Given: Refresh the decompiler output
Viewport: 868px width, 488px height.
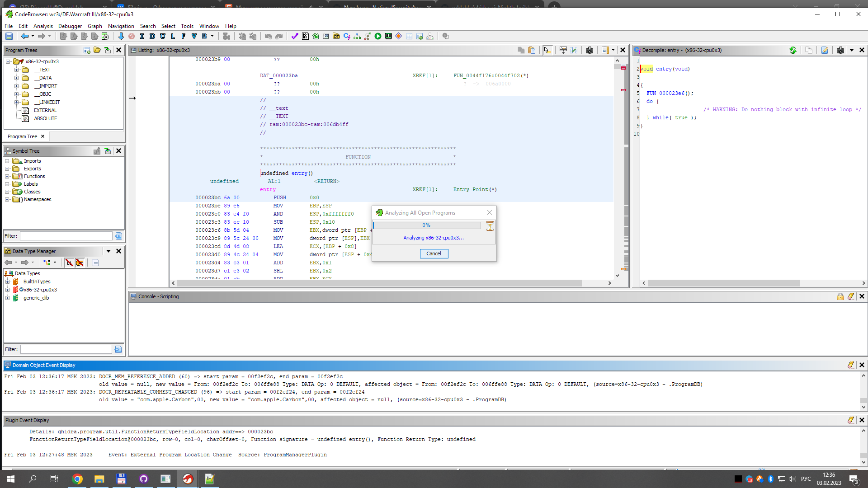Looking at the screenshot, I should coord(793,50).
